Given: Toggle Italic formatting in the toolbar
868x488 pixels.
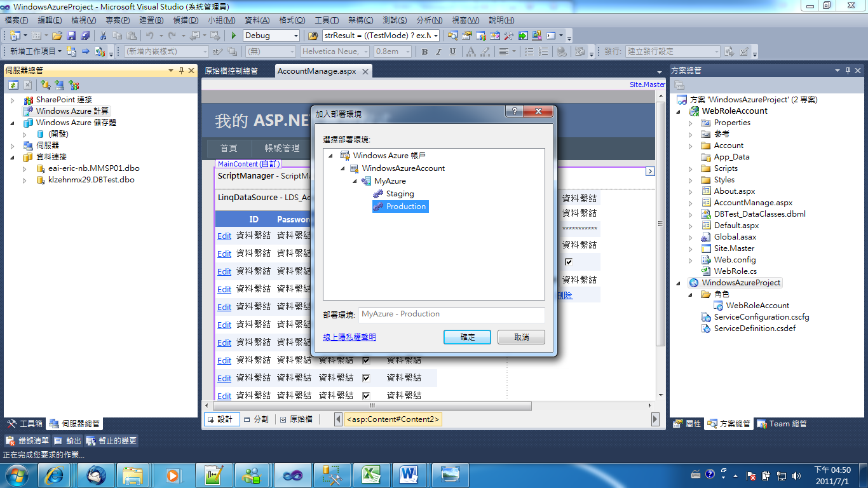Looking at the screenshot, I should [438, 51].
